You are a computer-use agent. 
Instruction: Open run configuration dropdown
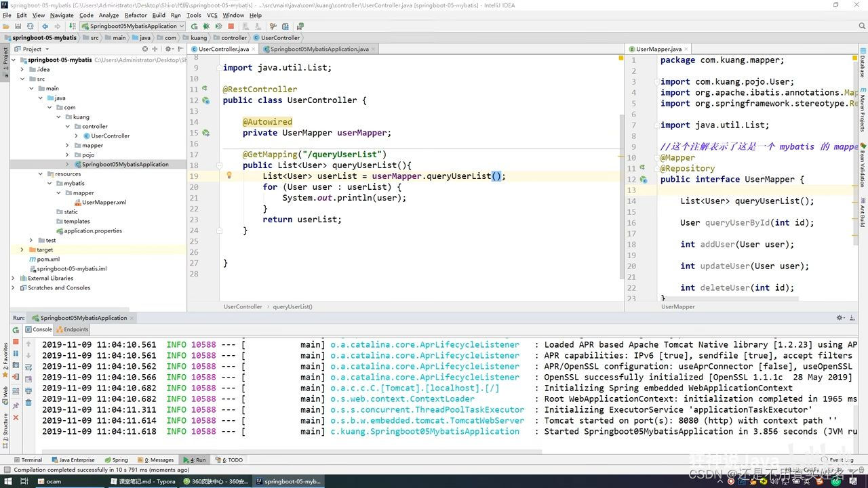point(132,26)
